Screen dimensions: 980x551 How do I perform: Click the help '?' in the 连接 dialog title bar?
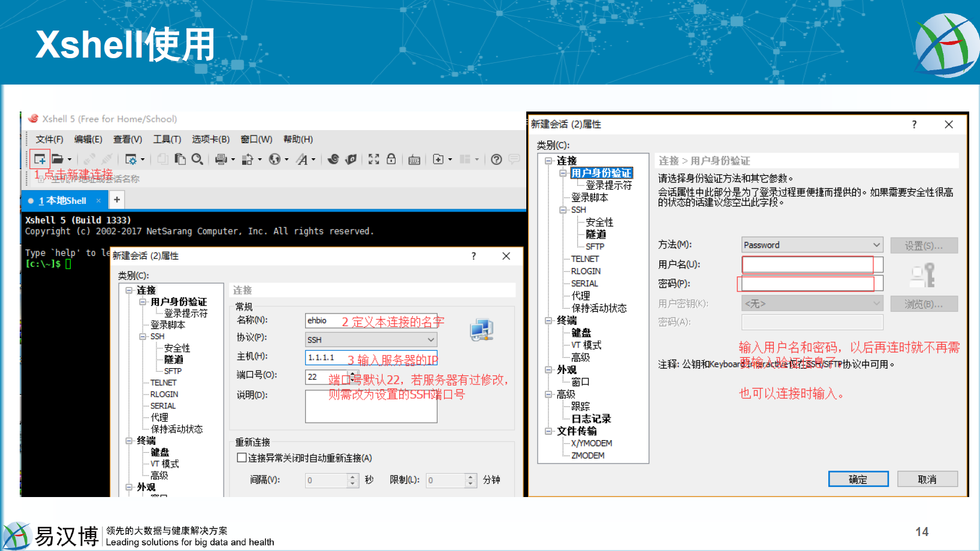(x=474, y=256)
